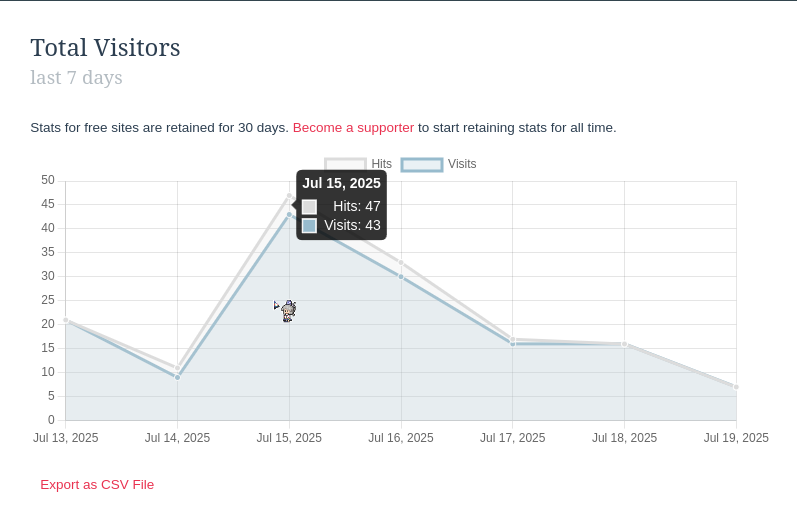Click the Jul 14 Visits data point
Viewport: 797px width, 506px height.
click(177, 377)
